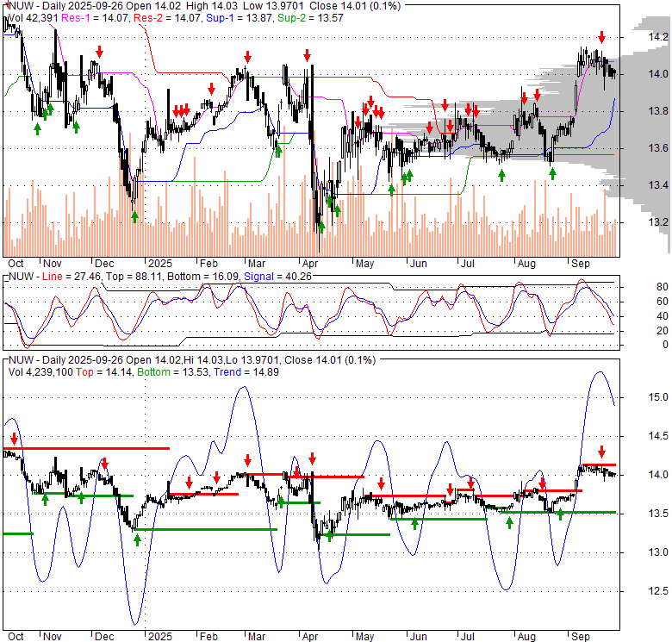Click 'Apr' on the bottom chart time axis

coord(309,637)
